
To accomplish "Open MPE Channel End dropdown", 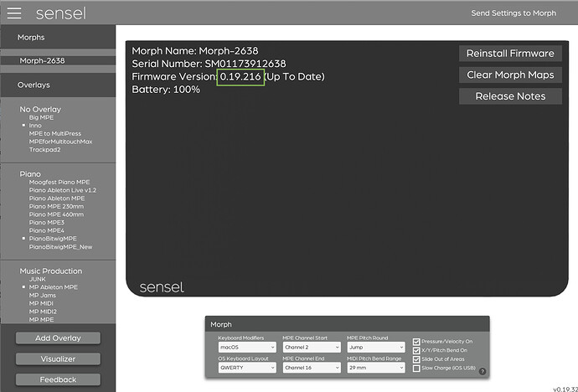I will pos(312,368).
